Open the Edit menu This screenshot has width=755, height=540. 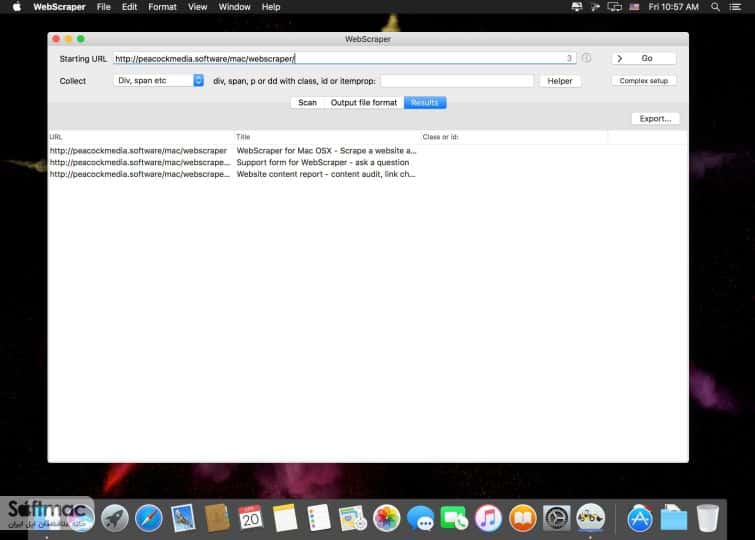coord(130,7)
